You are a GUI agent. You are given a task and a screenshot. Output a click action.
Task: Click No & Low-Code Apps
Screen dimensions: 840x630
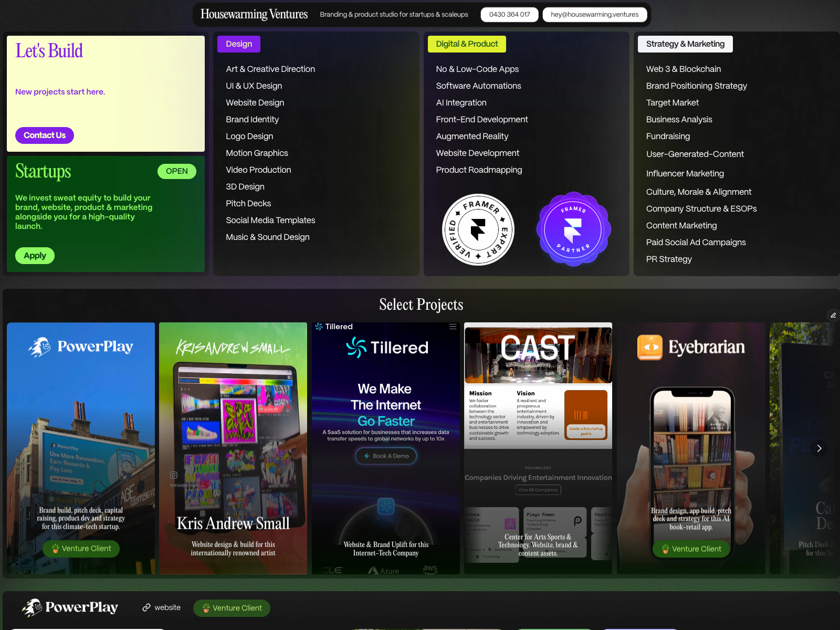point(477,69)
